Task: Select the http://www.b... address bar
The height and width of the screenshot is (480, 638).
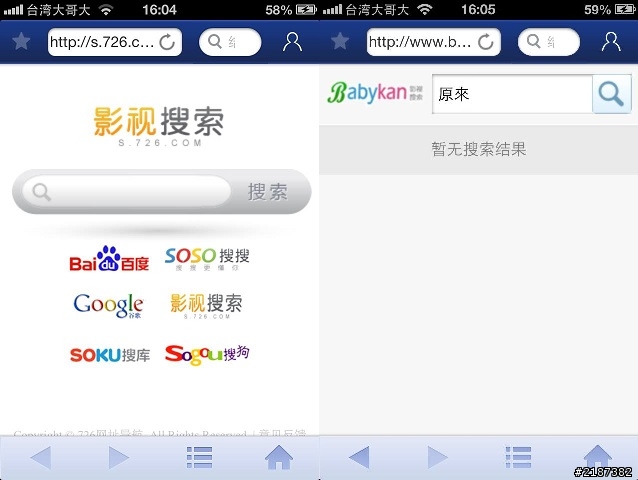Action: pos(433,42)
